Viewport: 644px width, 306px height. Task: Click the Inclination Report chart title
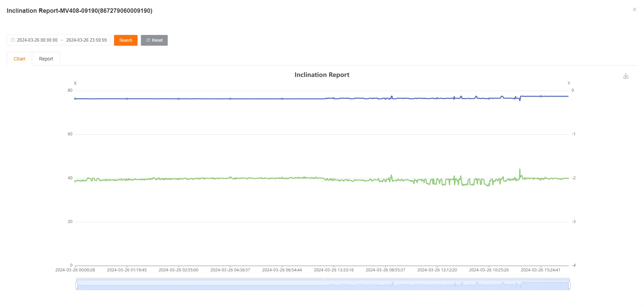pos(322,75)
